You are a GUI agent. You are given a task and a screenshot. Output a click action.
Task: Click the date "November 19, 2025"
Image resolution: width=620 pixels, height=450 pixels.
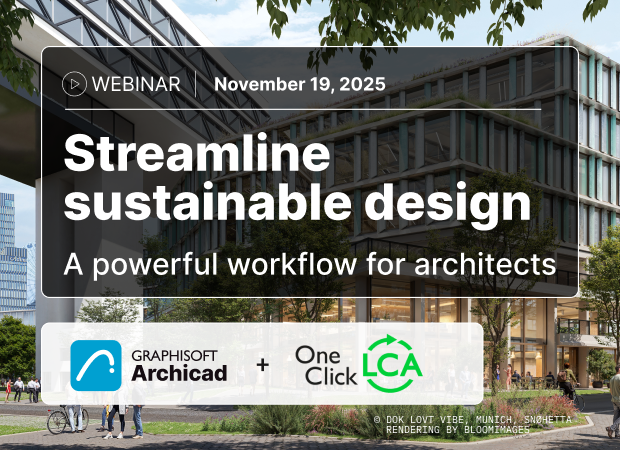[x=300, y=84]
